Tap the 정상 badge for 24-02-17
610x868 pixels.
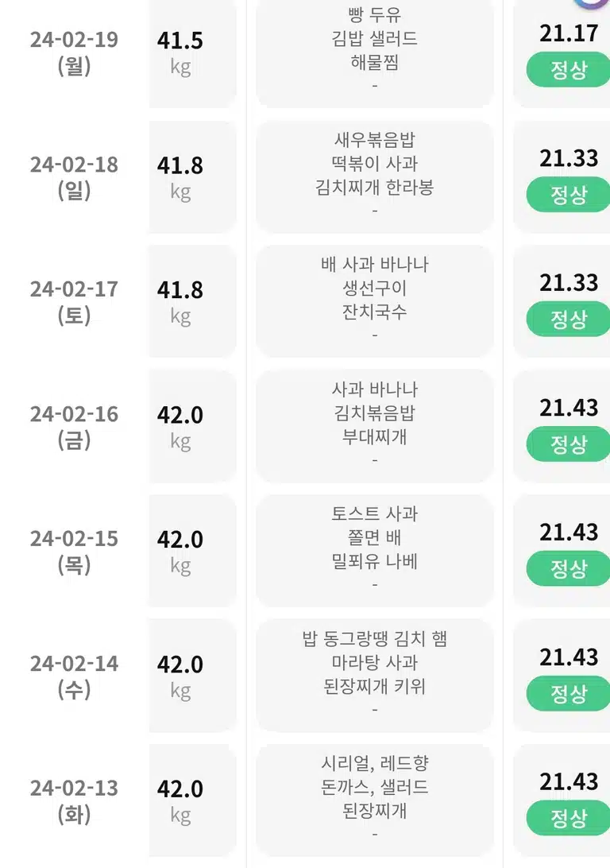coord(568,319)
